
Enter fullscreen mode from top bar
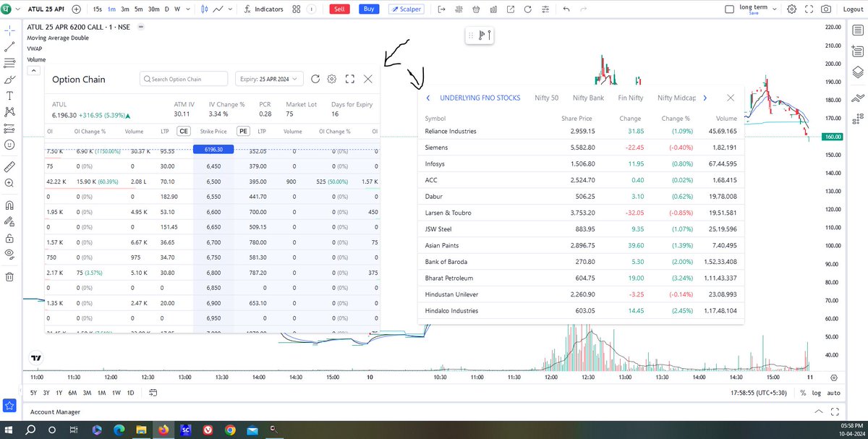click(809, 9)
